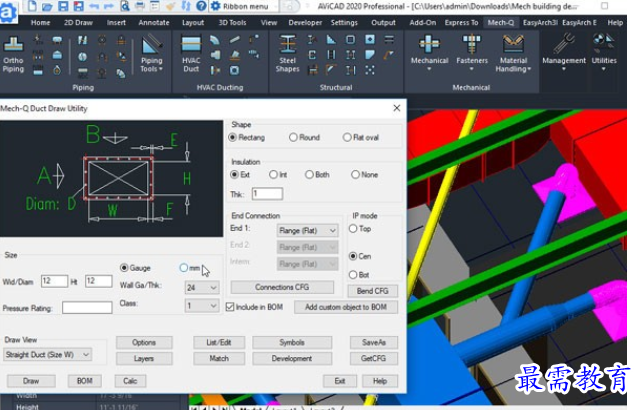Choose Int insulation option
The width and height of the screenshot is (639, 410).
tap(278, 174)
